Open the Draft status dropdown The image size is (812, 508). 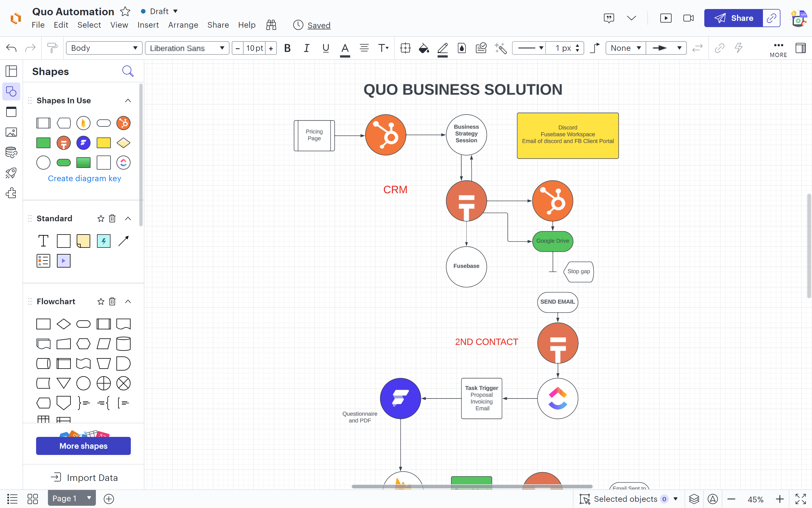[x=159, y=11]
